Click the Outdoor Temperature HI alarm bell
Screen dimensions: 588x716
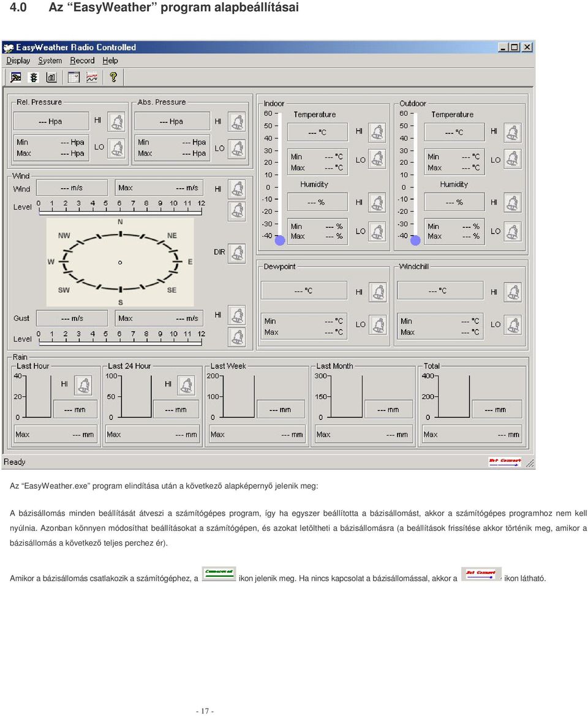pos(512,132)
